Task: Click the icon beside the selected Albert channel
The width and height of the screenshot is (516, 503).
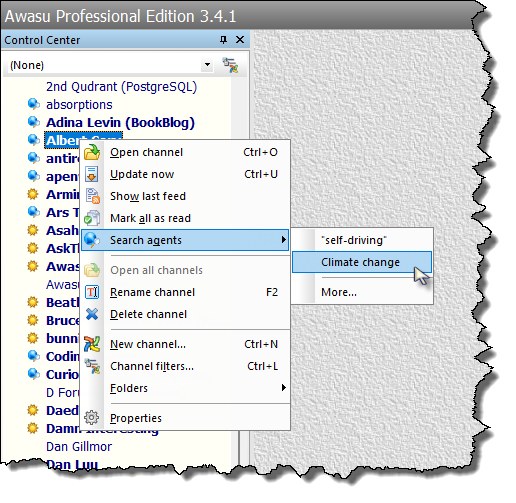Action: (34, 140)
